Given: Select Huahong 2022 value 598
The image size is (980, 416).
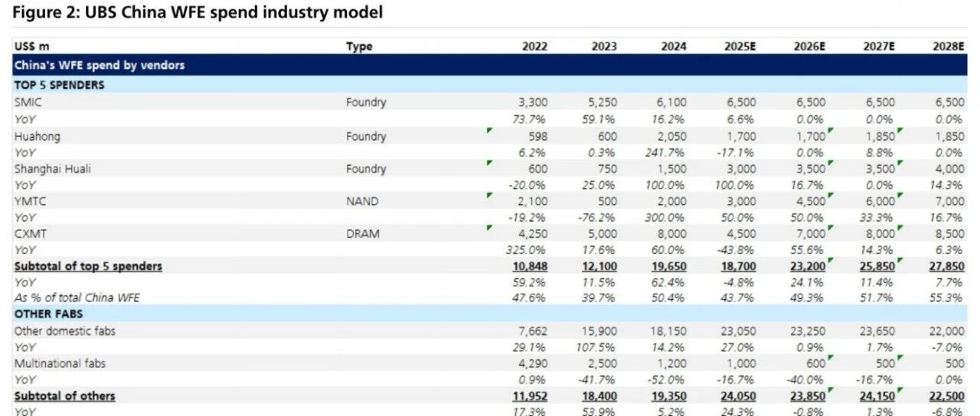Looking at the screenshot, I should pyautogui.click(x=537, y=136).
